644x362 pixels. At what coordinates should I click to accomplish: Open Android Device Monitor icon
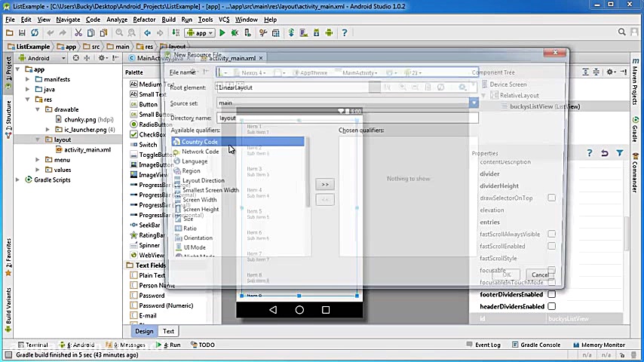(x=329, y=33)
